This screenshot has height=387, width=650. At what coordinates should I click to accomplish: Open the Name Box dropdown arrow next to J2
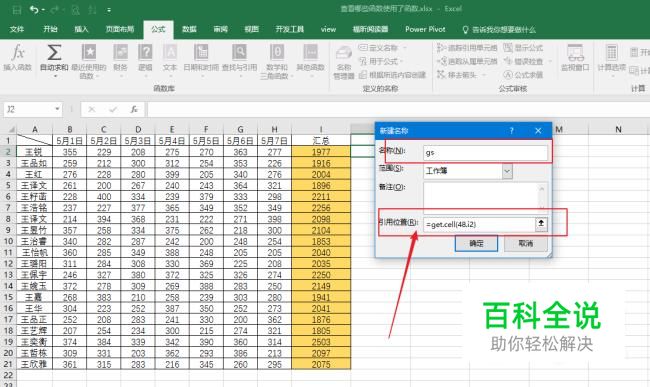pyautogui.click(x=57, y=109)
